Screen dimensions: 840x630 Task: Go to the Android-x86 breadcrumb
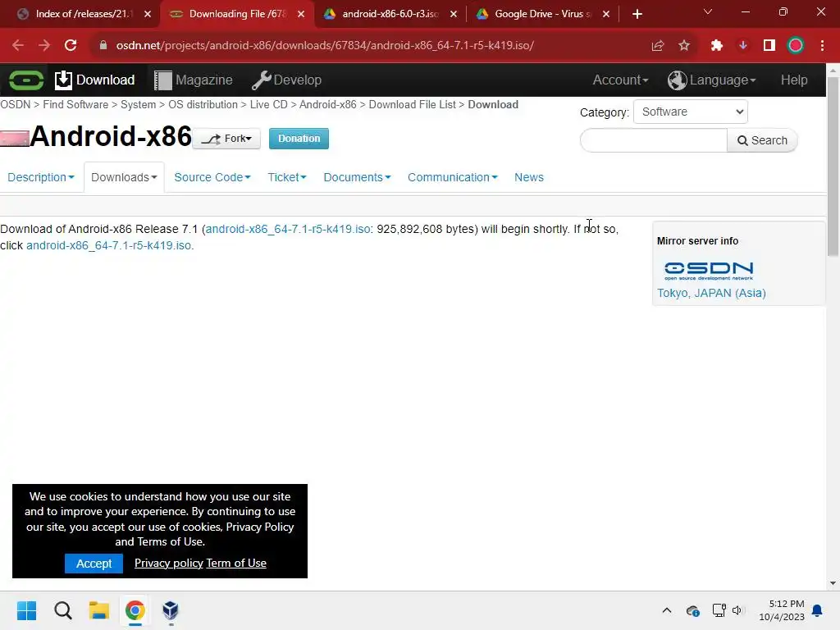pyautogui.click(x=328, y=104)
